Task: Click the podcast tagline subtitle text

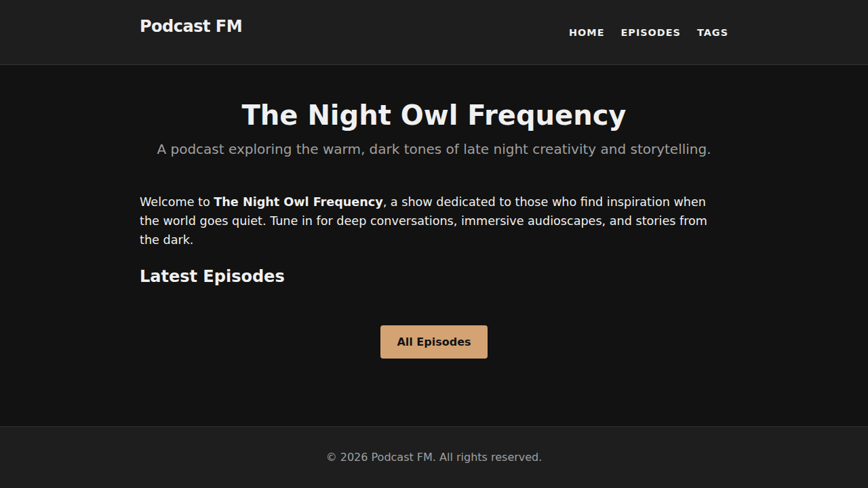Action: click(x=433, y=149)
